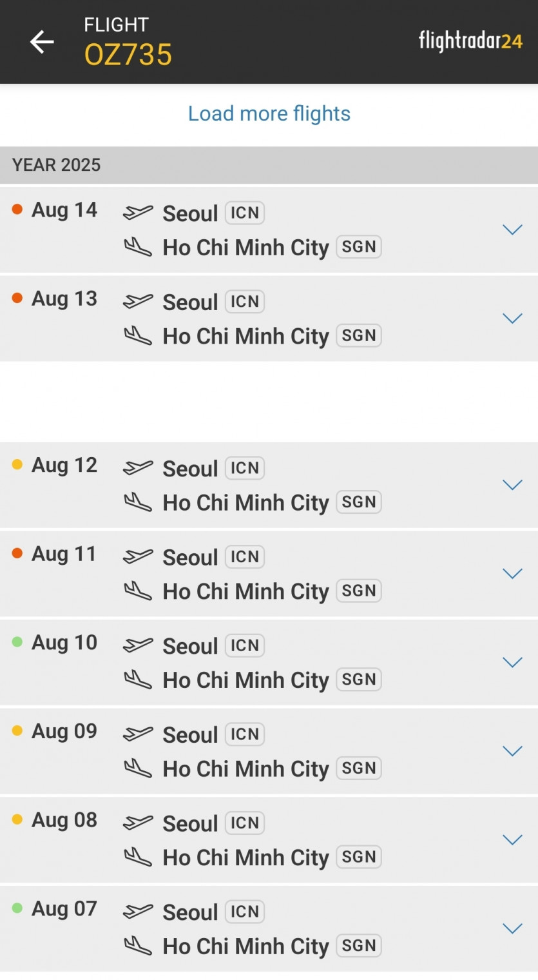Expand the Aug 12 flight row
Viewport: 538px width, 980px height.
tap(512, 485)
